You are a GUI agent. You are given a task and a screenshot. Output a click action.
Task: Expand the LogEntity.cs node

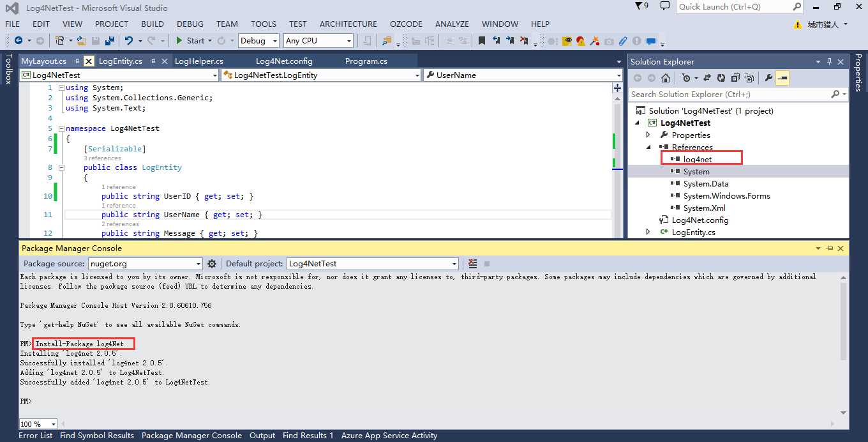[x=648, y=232]
